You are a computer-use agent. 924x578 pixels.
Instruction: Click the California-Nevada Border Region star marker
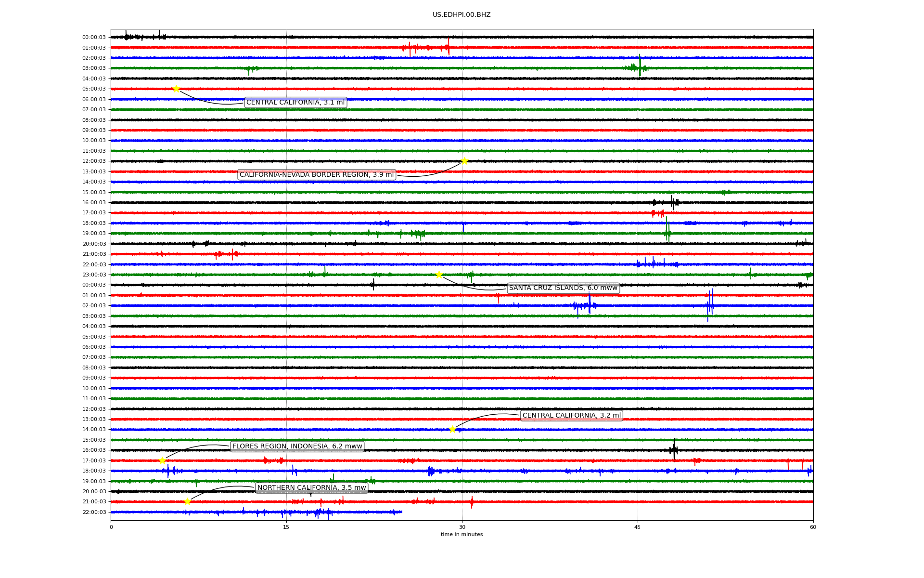(464, 161)
